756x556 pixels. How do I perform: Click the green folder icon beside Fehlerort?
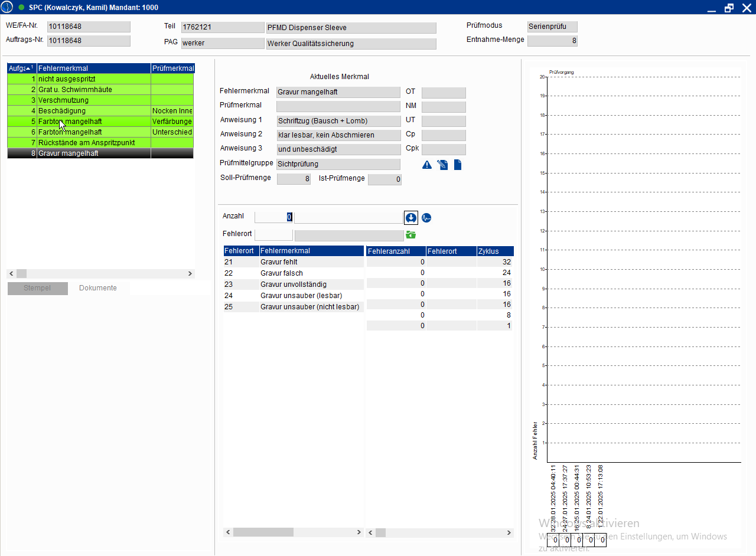(411, 235)
